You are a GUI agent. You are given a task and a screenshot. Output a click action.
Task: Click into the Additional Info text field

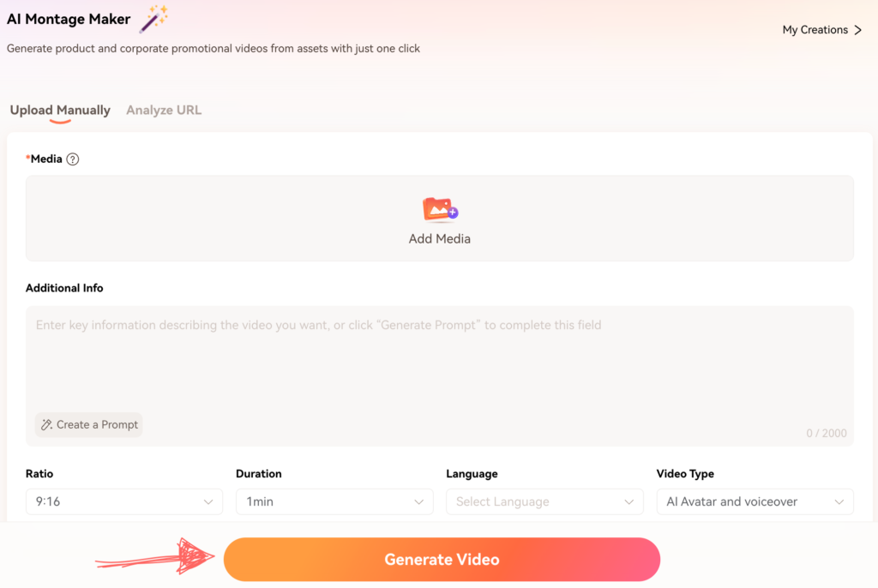(x=440, y=364)
